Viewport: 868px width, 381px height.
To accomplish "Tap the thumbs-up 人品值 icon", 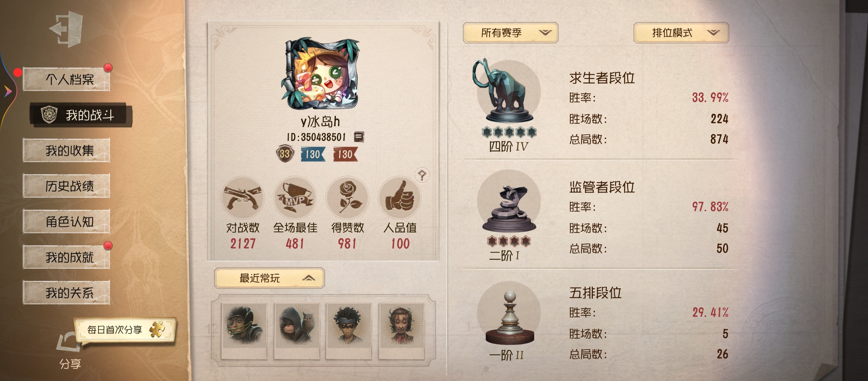I will click(399, 198).
